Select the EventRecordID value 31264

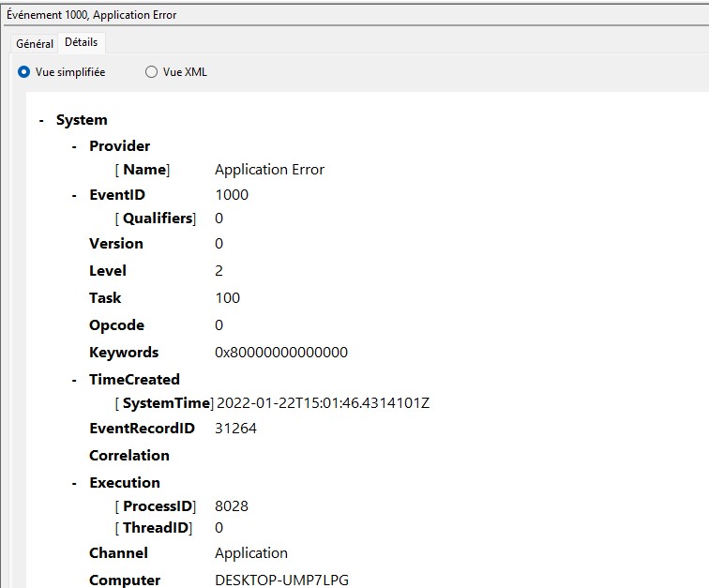pos(235,429)
